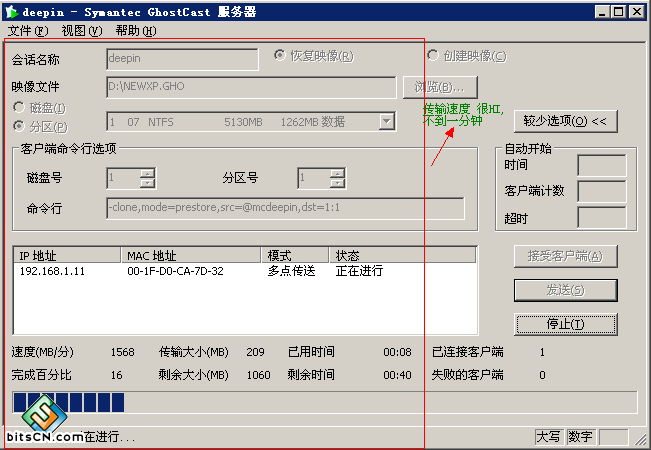Open the 视图(V) menu

tap(82, 31)
